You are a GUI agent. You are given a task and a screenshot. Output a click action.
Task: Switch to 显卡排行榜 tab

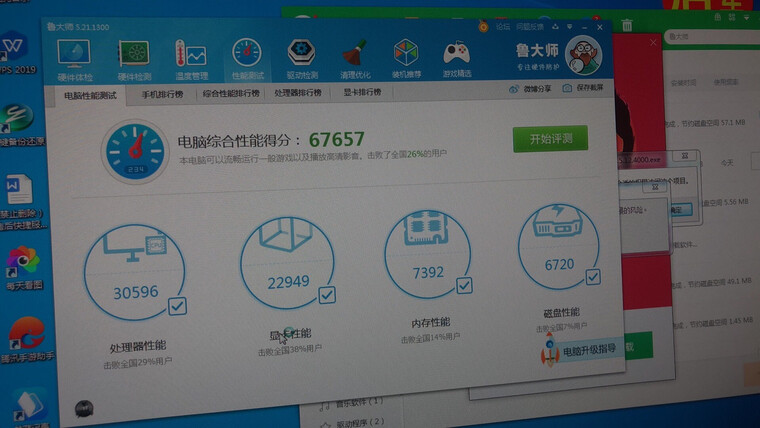pos(362,92)
